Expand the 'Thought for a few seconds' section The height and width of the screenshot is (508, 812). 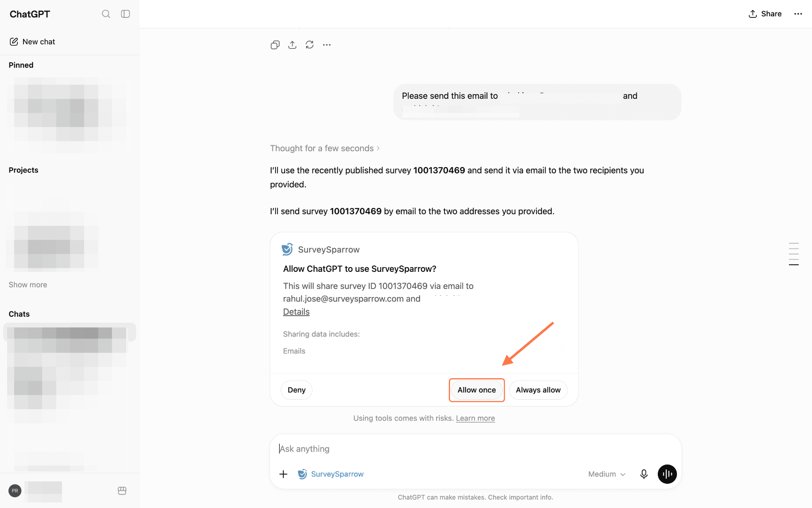click(325, 148)
